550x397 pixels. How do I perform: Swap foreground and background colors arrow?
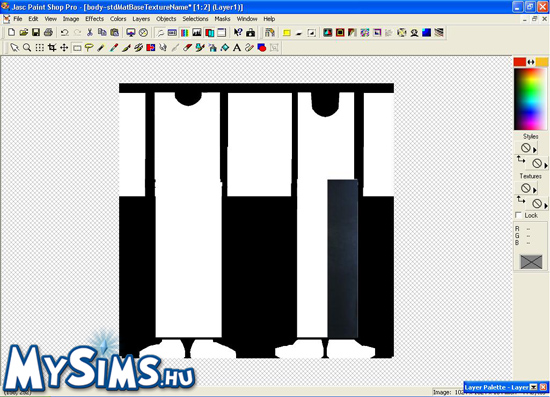531,62
